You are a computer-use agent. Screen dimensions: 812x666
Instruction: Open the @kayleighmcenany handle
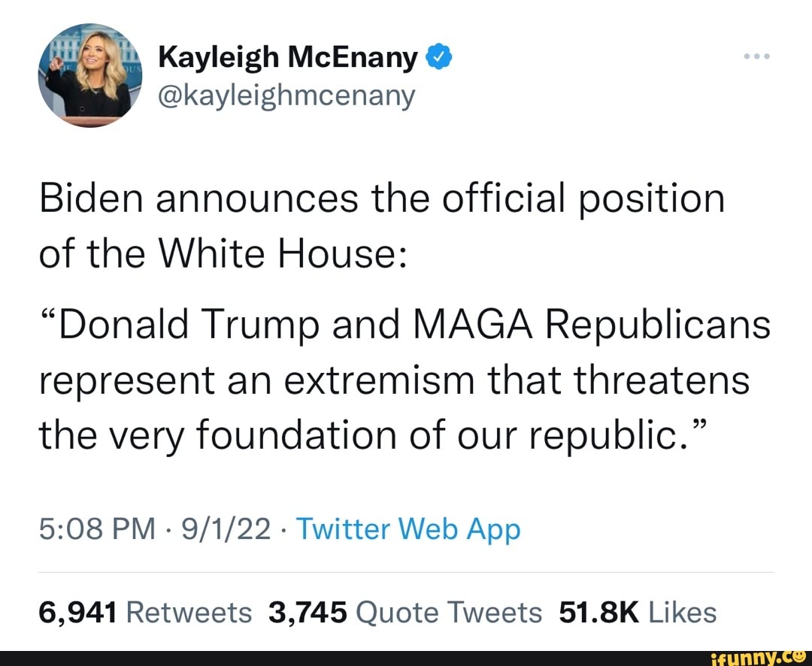coord(287,95)
